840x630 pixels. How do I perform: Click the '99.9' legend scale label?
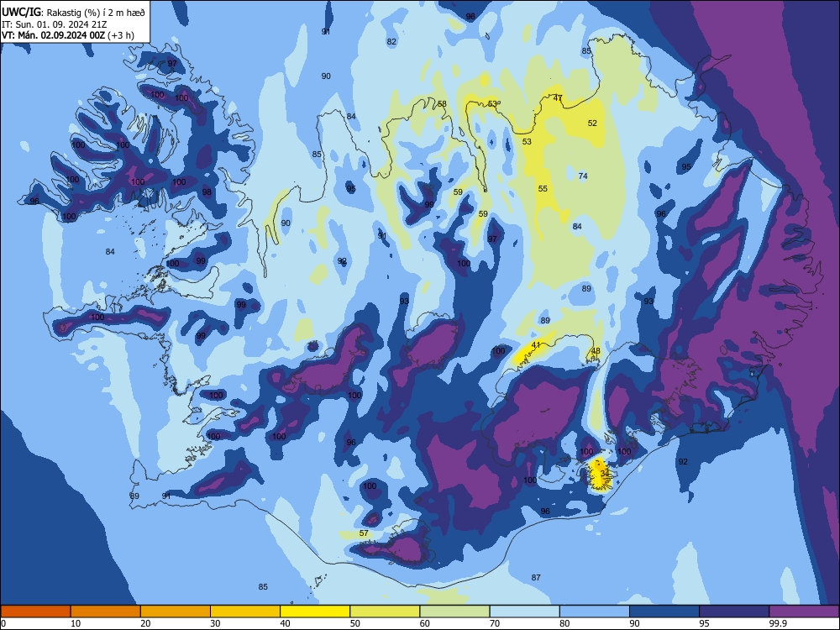[778, 623]
